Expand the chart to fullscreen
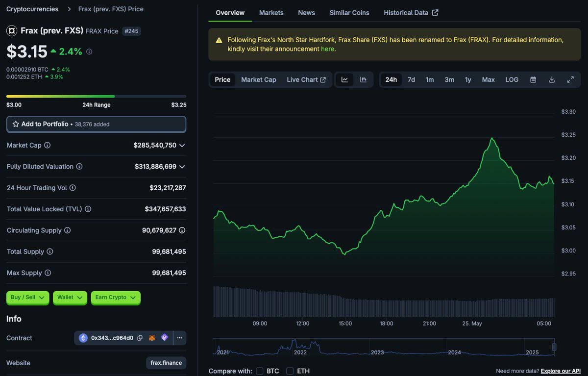This screenshot has width=588, height=376. [570, 80]
